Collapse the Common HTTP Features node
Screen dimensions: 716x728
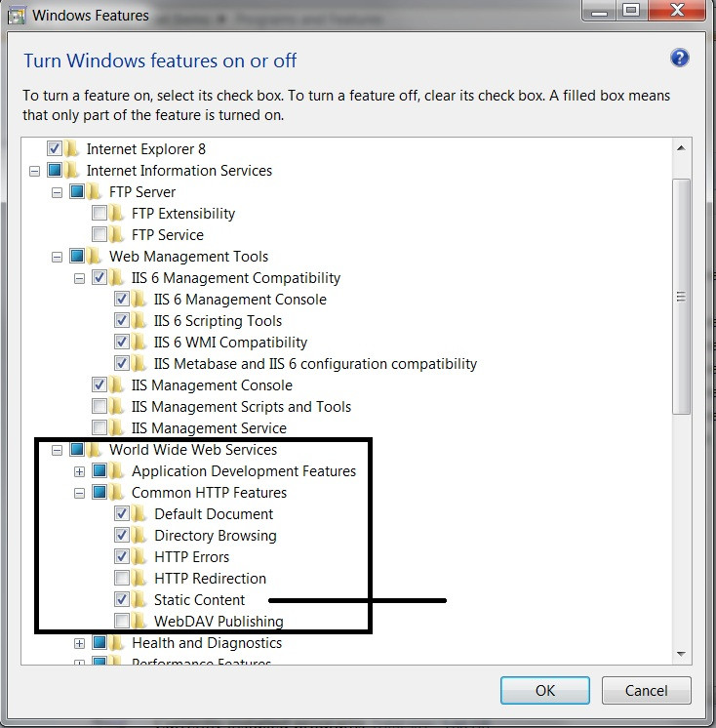point(79,493)
